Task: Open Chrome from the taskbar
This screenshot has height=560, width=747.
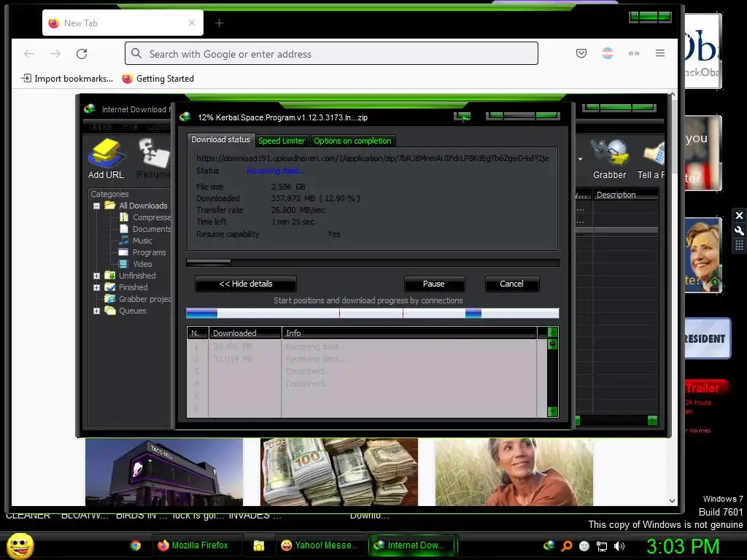Action: point(136,545)
